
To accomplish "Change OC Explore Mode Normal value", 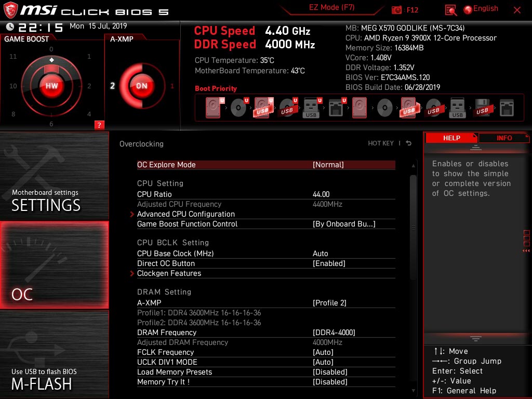I will (328, 165).
